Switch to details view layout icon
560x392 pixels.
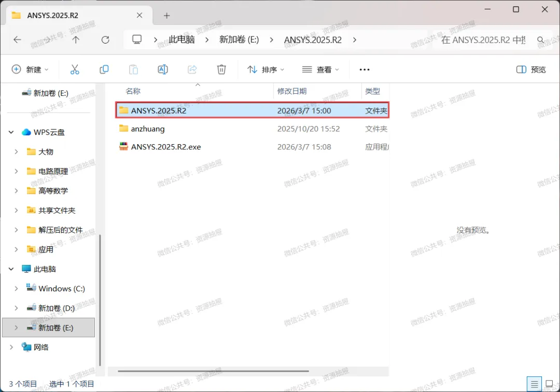click(534, 384)
